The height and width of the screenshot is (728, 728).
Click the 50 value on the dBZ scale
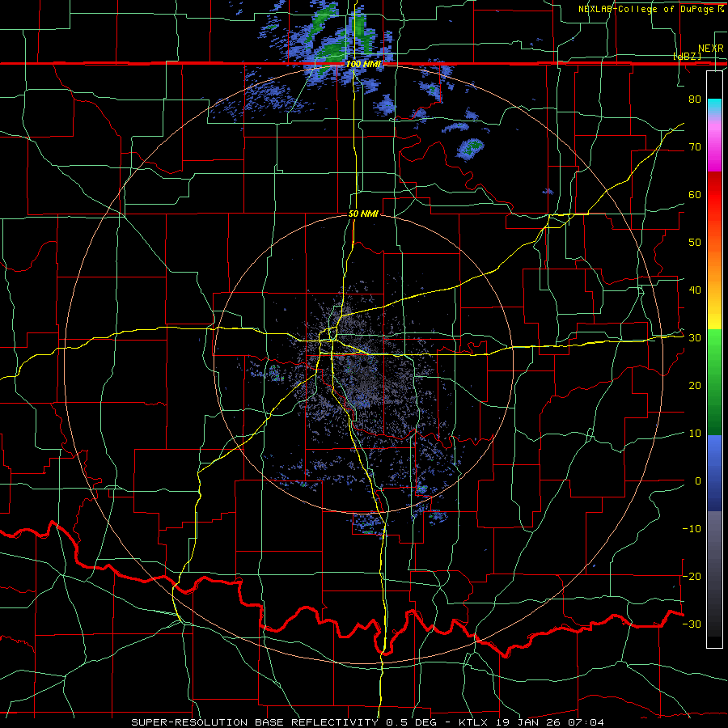point(695,243)
